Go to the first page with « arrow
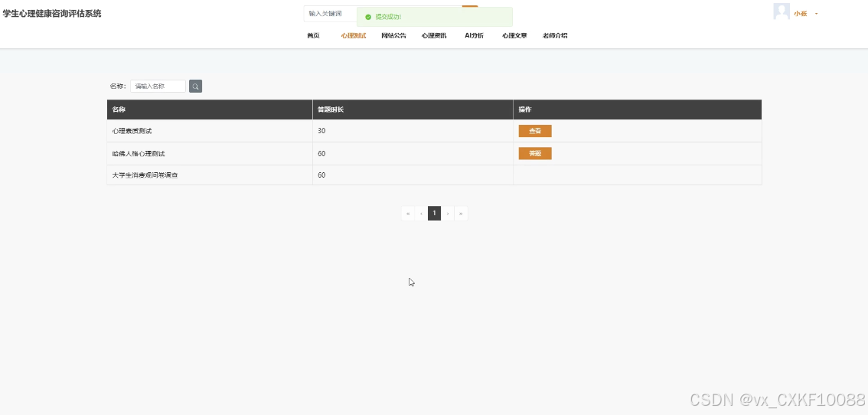The width and height of the screenshot is (868, 415). coord(408,214)
